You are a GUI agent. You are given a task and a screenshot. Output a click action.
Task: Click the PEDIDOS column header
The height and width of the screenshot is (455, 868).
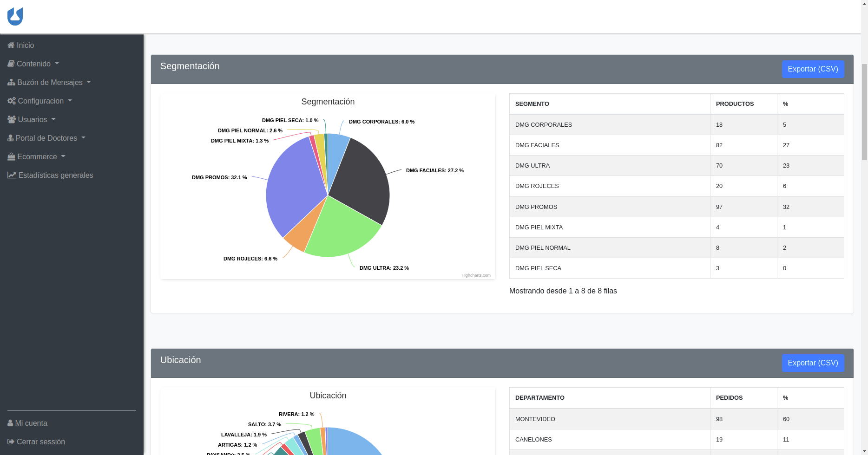[743, 398]
